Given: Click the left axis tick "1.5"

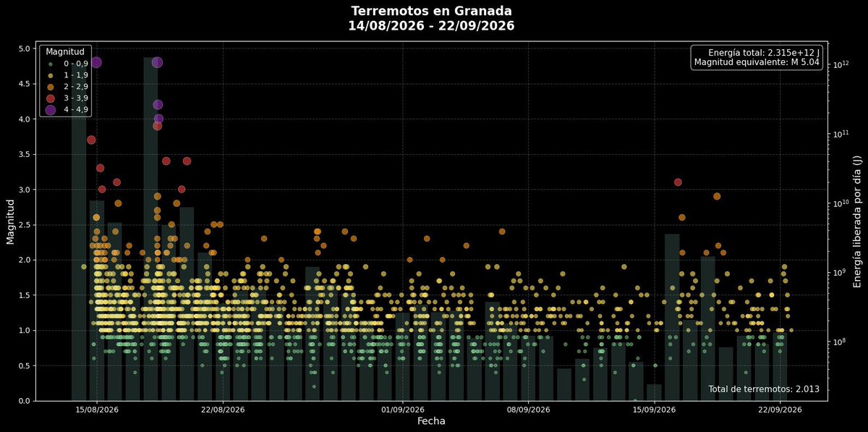Looking at the screenshot, I should 25,295.
